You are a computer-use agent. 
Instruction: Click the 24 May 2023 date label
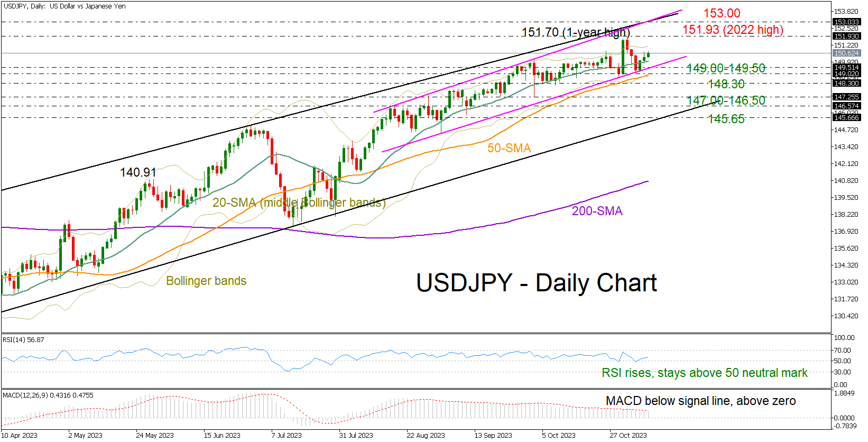point(155,436)
